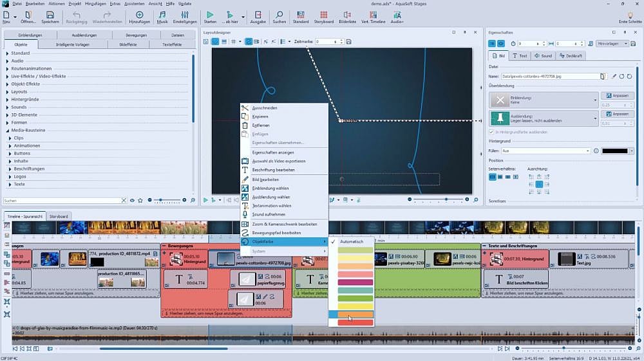
Task: Click the Erste Schritte lightbulb icon
Action: 630,15
